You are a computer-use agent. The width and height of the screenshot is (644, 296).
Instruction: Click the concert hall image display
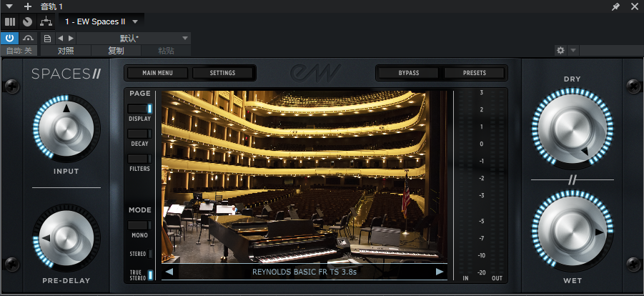click(x=304, y=177)
